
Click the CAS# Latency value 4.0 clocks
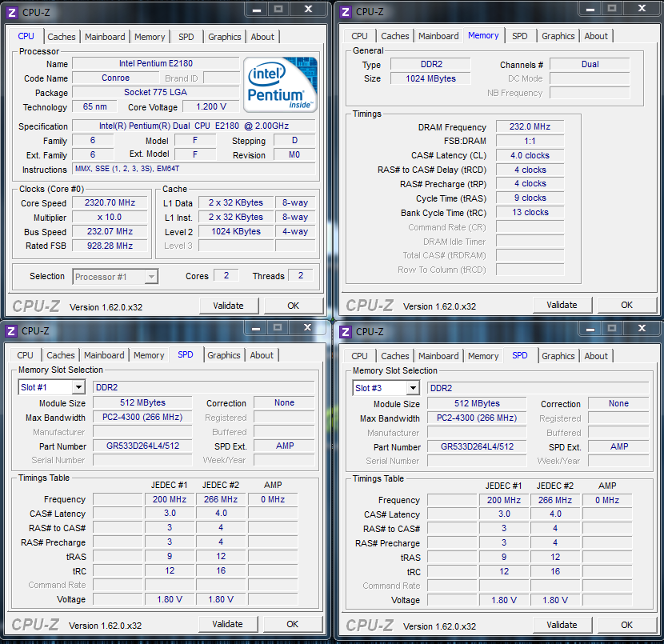[530, 155]
